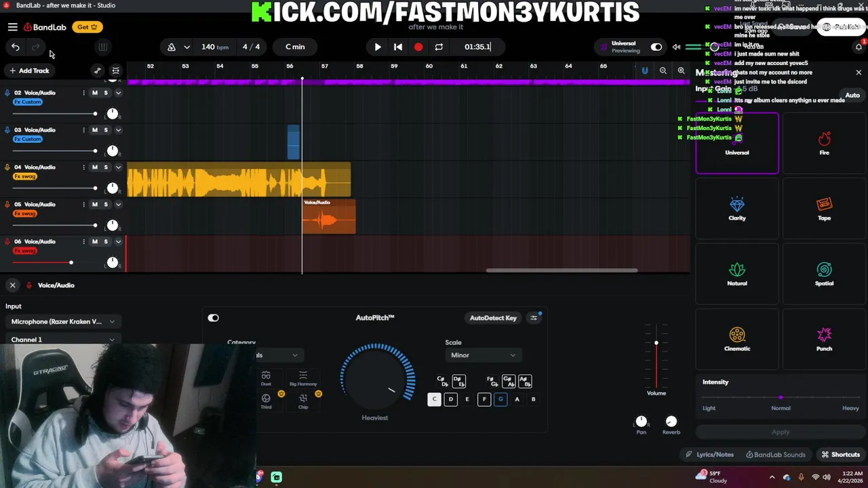Viewport: 868px width, 488px height.
Task: Select the Chip vocal effect
Action: click(303, 401)
